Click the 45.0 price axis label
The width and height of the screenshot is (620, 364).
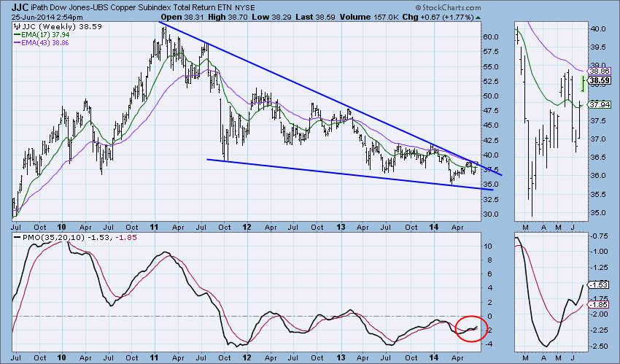coord(491,125)
